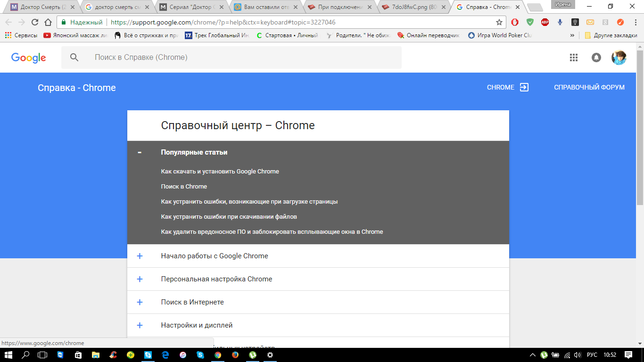Open the 'Игра World Poker Club' bookmark
Screen dimensions: 644x362
click(x=500, y=35)
